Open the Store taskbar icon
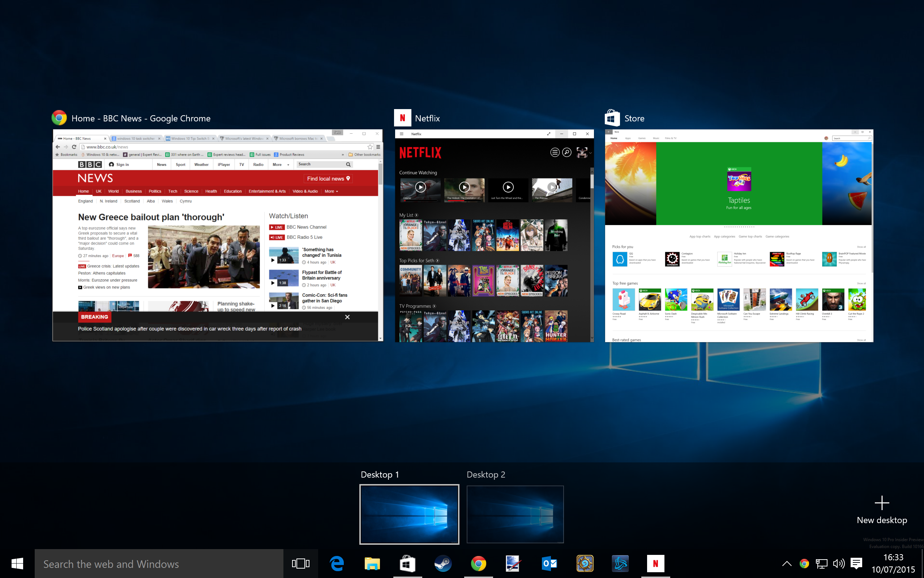The height and width of the screenshot is (578, 924). (408, 564)
